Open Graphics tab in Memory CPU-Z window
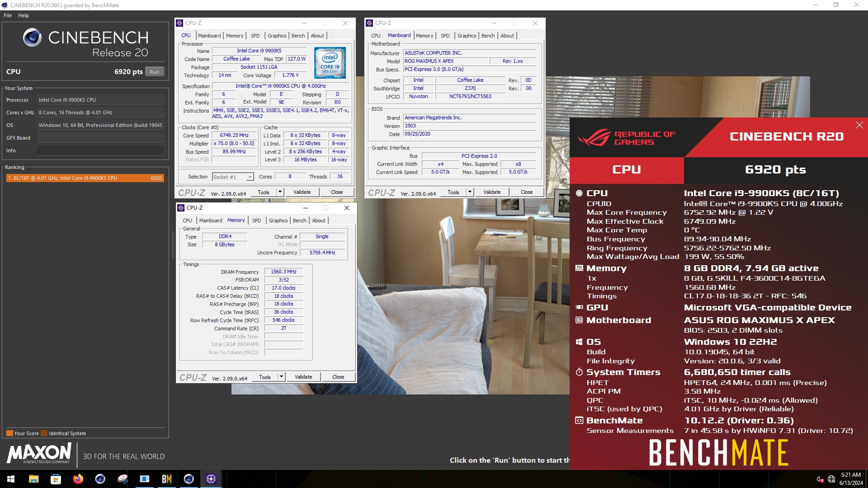 pyautogui.click(x=278, y=221)
